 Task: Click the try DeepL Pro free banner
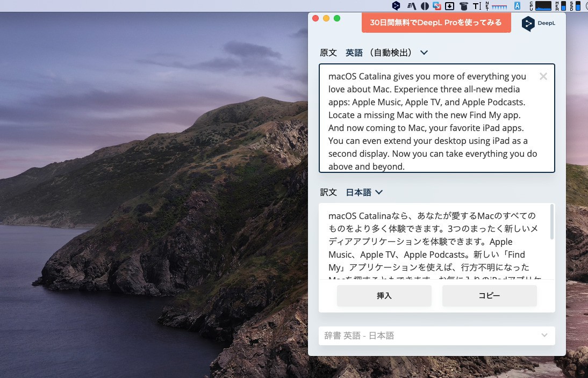(436, 23)
